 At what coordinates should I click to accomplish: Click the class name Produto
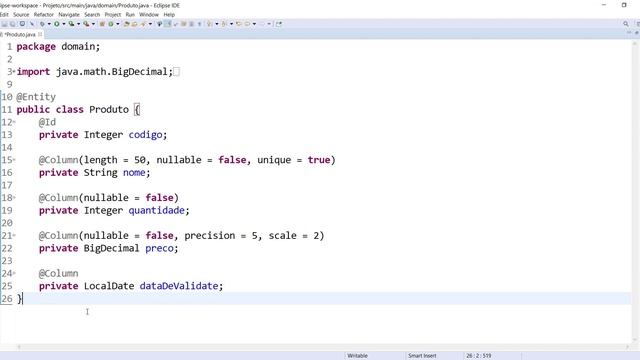pyautogui.click(x=109, y=110)
